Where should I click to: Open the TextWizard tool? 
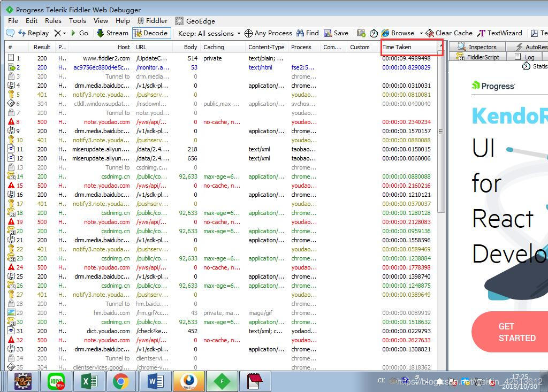(500, 33)
